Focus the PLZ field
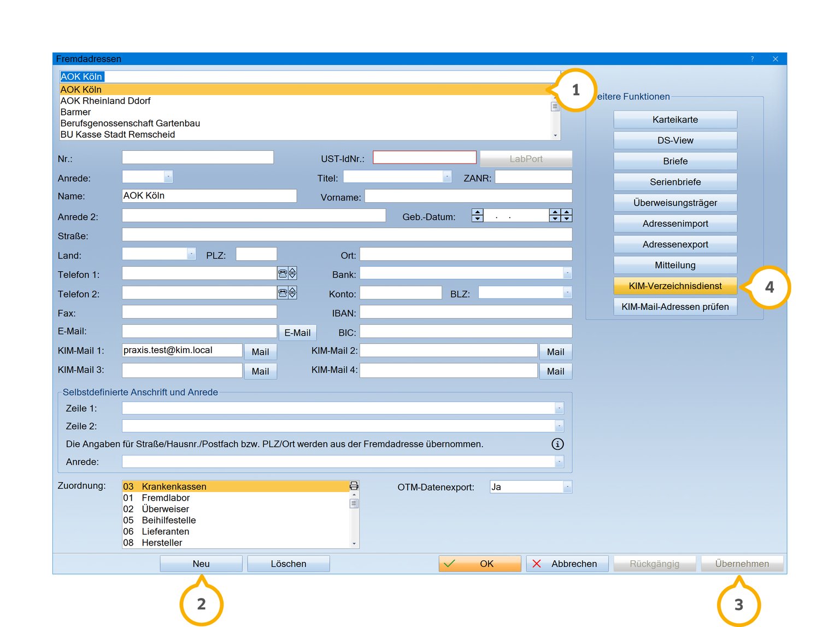Screen dimensions: 840x627 coord(256,254)
